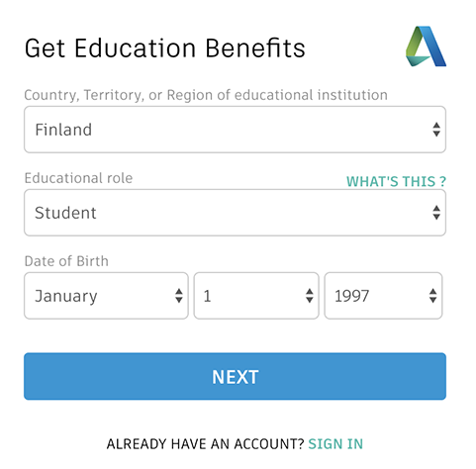Click the up-down arrows on the January field

(179, 296)
